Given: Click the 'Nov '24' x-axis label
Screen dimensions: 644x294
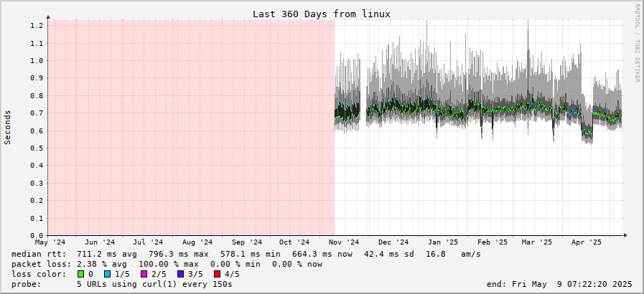Looking at the screenshot, I should pyautogui.click(x=345, y=242).
